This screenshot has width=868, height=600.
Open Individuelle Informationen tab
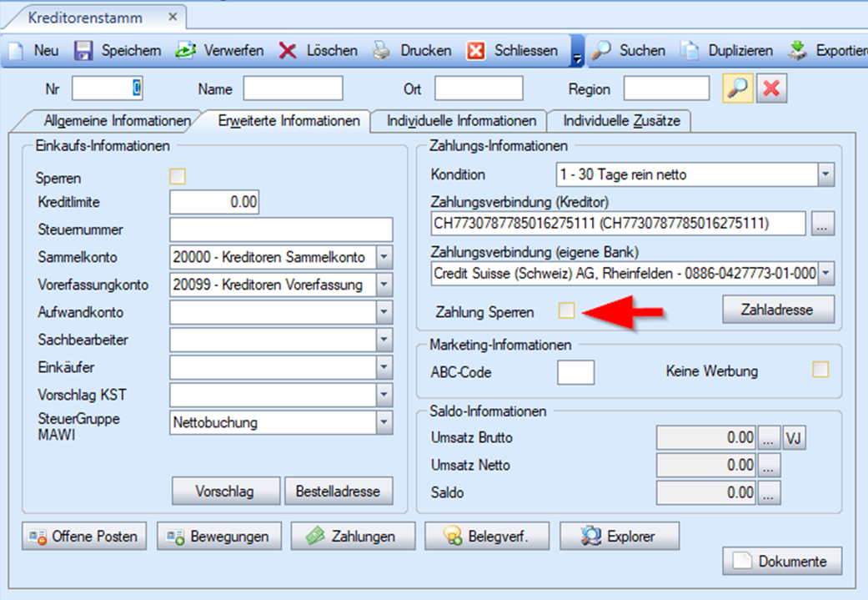click(x=461, y=121)
